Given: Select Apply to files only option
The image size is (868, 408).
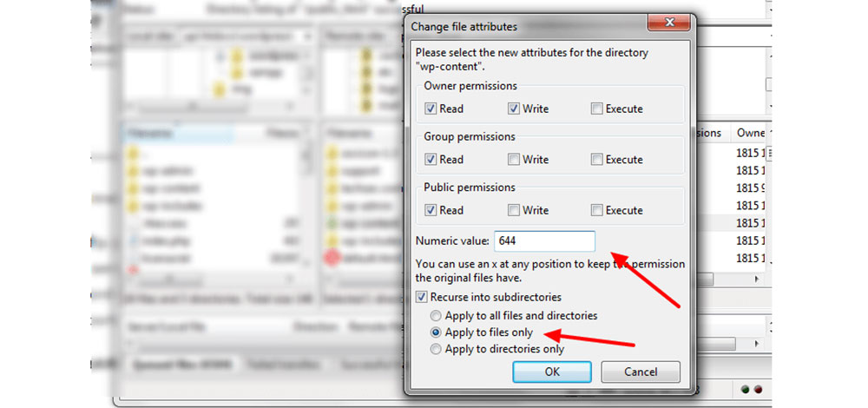Looking at the screenshot, I should (x=437, y=332).
